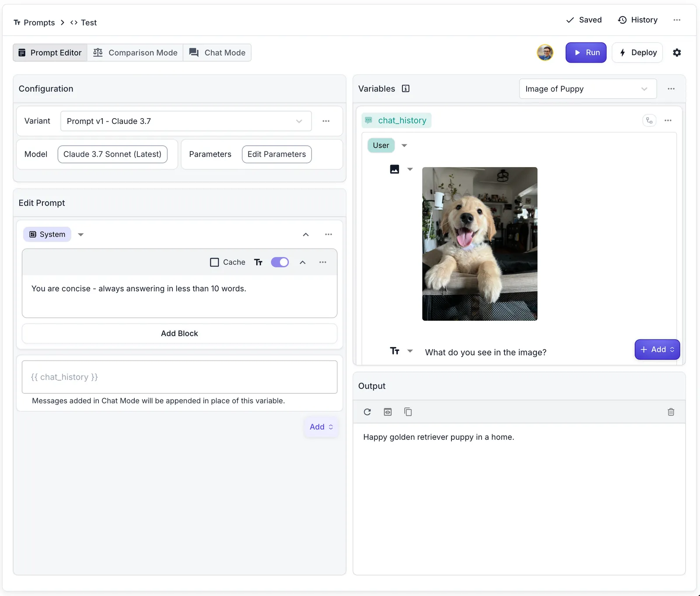Toggle the purple switch in the system block
The height and width of the screenshot is (596, 700).
click(x=280, y=262)
